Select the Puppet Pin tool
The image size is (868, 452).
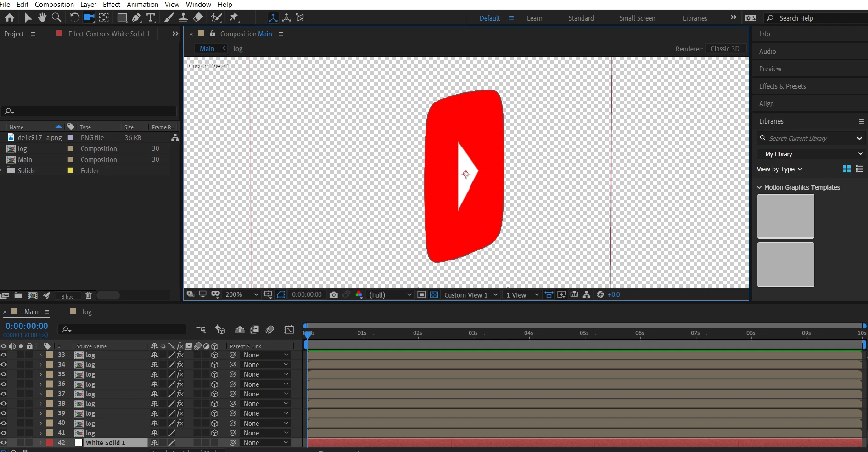point(234,18)
